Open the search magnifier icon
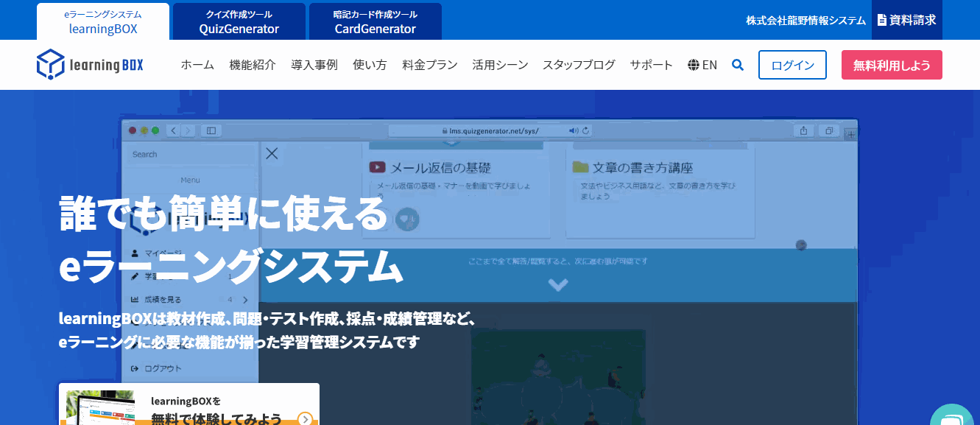This screenshot has width=980, height=425. (737, 65)
